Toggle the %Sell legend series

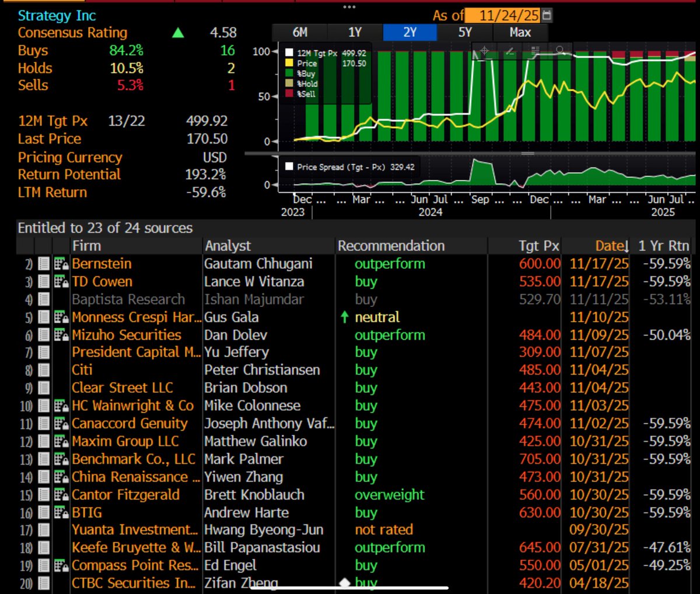[300, 93]
